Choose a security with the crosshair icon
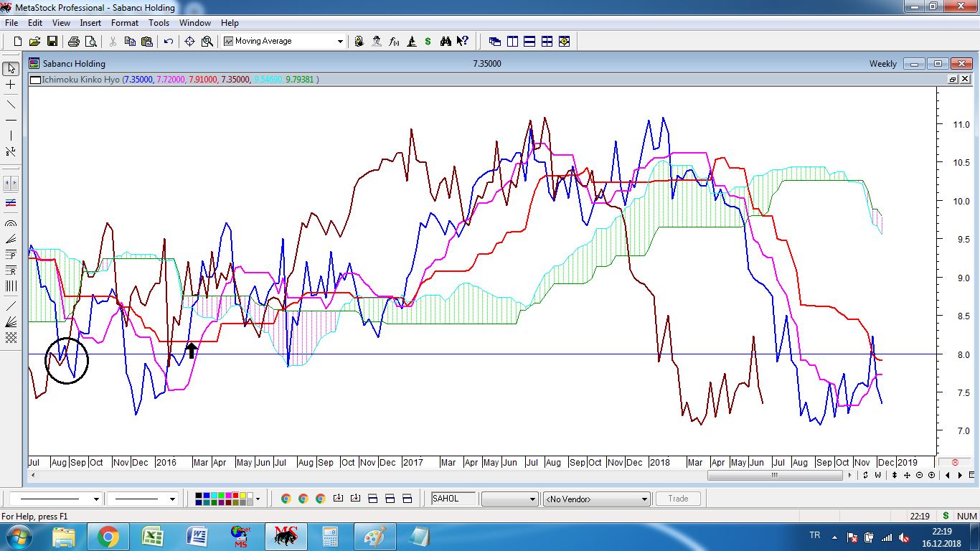 tap(190, 42)
